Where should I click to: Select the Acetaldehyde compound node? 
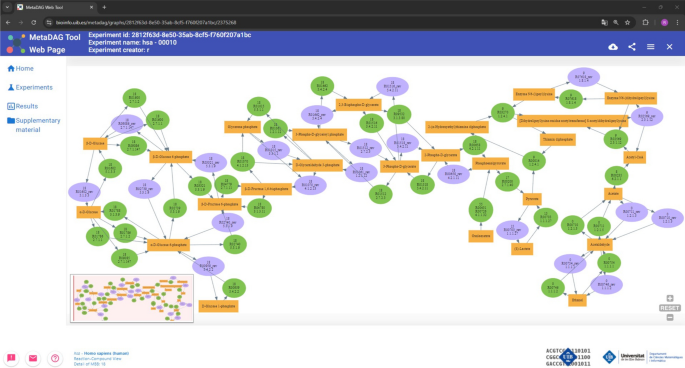click(x=599, y=245)
